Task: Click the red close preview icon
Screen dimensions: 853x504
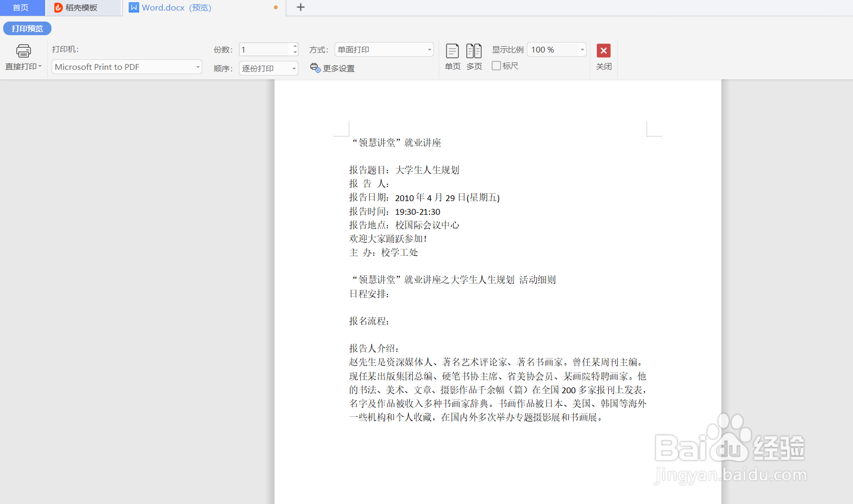Action: (x=604, y=50)
